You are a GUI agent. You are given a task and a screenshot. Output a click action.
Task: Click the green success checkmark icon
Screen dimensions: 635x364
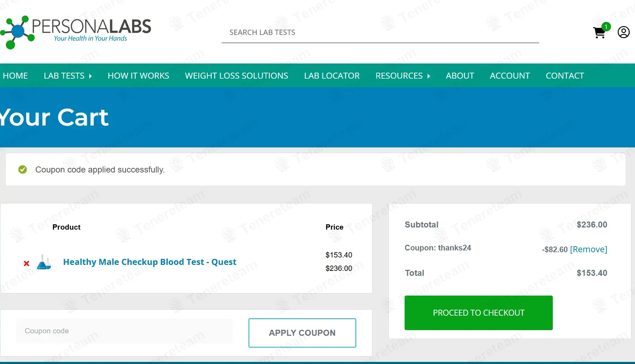(23, 170)
